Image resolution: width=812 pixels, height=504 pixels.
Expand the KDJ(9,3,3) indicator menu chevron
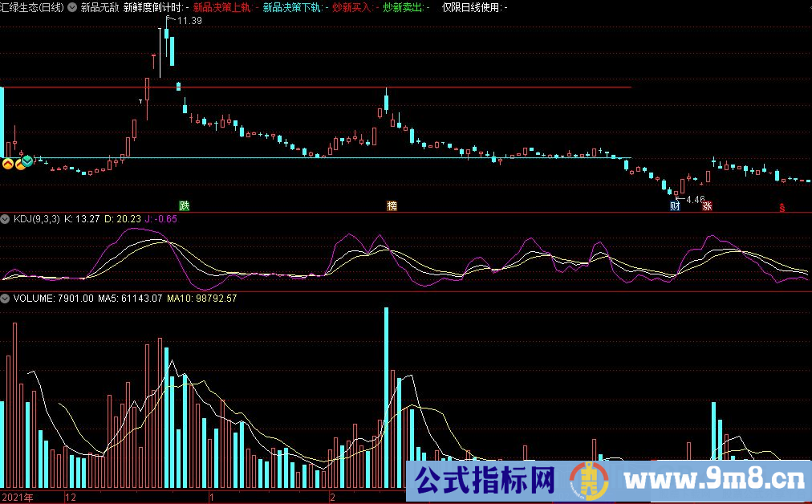5,219
